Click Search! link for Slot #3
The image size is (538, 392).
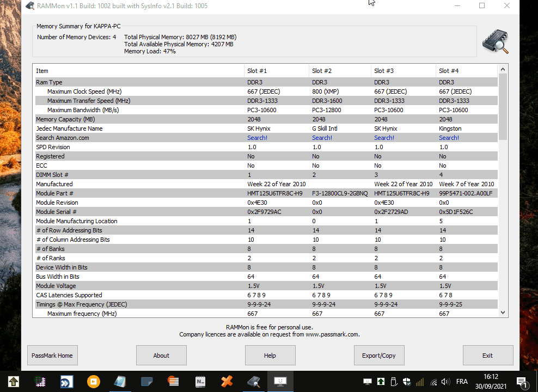(x=384, y=138)
